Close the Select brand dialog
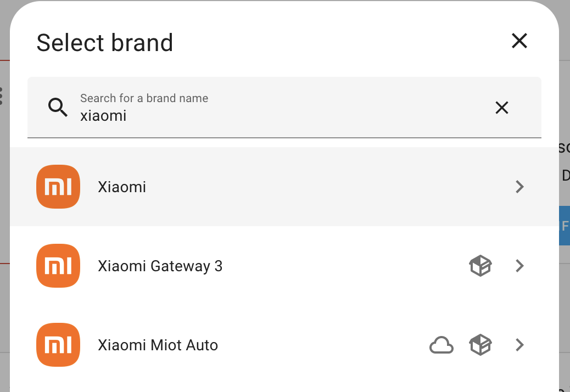570x392 pixels. tap(519, 41)
